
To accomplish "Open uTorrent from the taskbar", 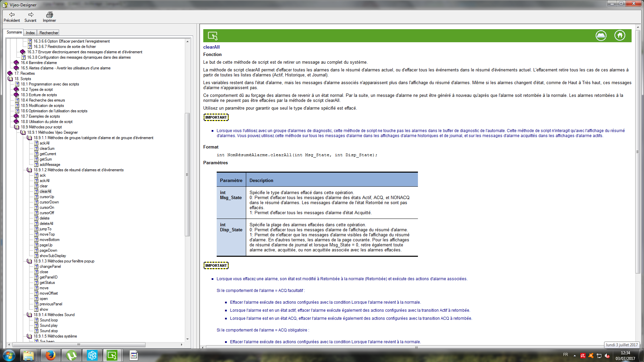I will pos(71,355).
